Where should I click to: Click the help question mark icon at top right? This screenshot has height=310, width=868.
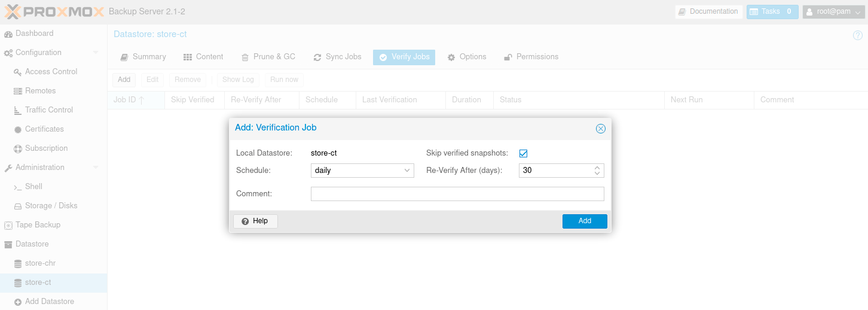[x=857, y=35]
